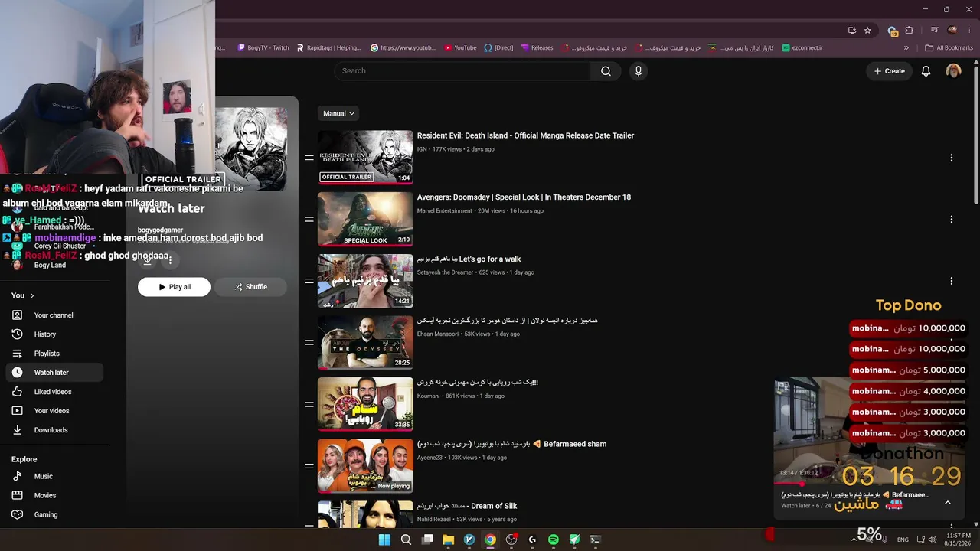
Task: Grab the reorder handle for Resident Evil video
Action: coord(309,158)
